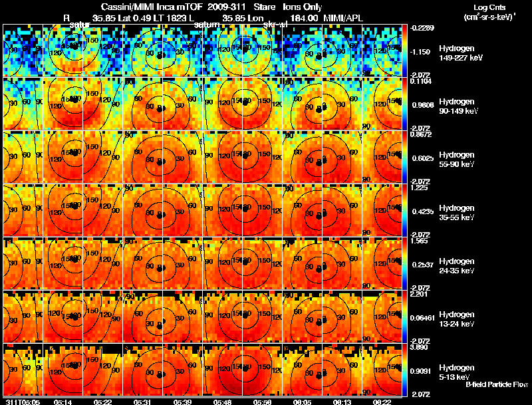This screenshot has width=532, height=405.
Task: Click the 05:14 image in the 149-227 keV row
Action: pyautogui.click(x=63, y=51)
